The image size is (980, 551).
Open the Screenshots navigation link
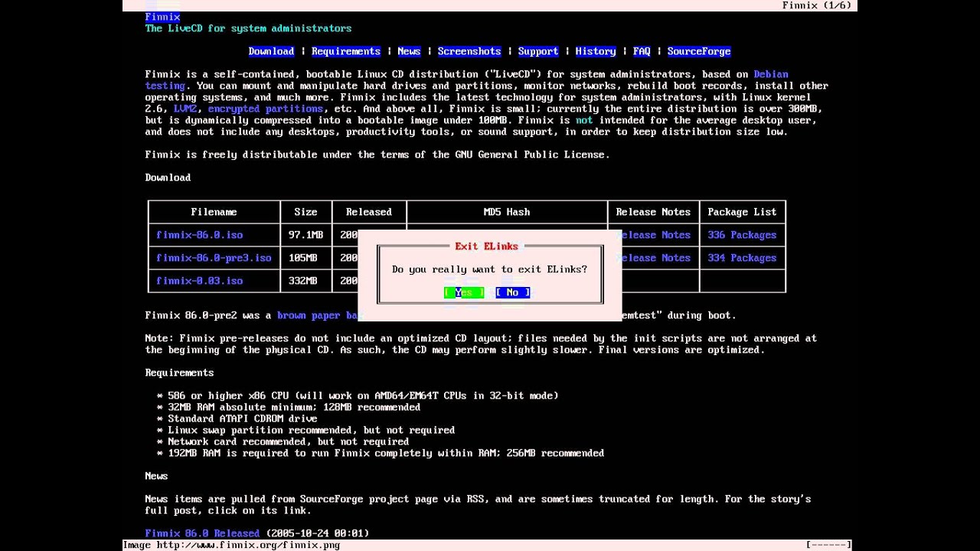[469, 51]
